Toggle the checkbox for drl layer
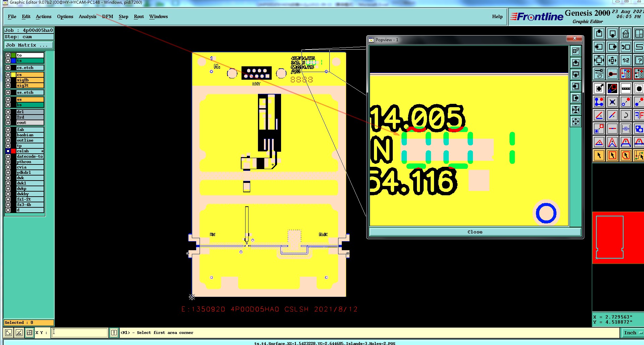The image size is (644, 345). (x=8, y=112)
